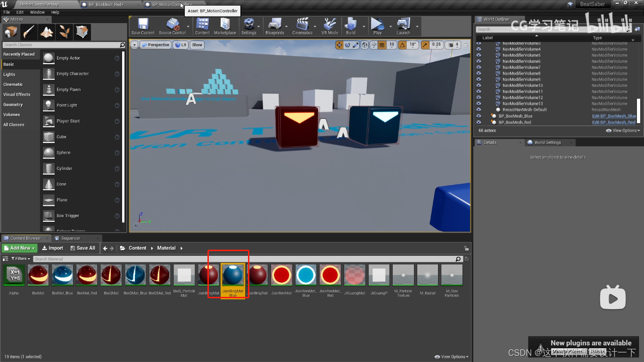Toggle world/local coordinate globe icon

point(365,45)
